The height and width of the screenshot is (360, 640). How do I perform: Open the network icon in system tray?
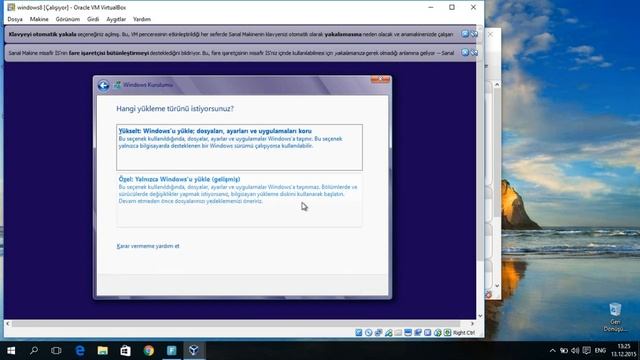tap(564, 351)
